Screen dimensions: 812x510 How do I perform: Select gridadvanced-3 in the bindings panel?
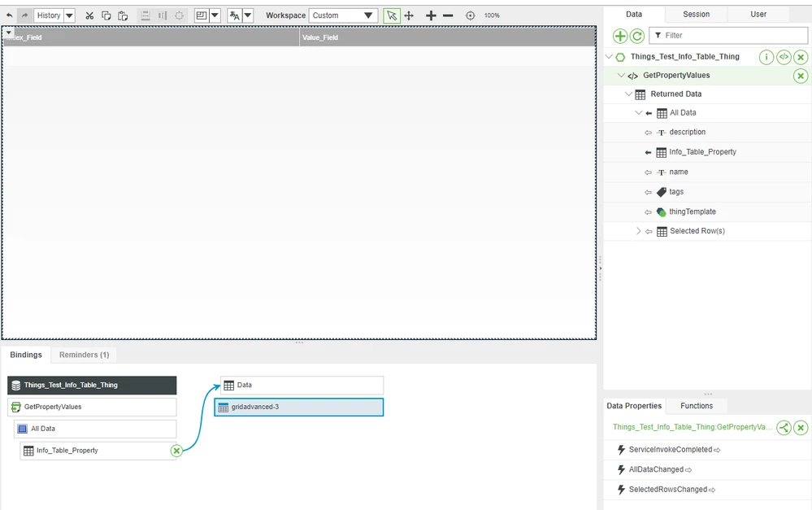299,408
